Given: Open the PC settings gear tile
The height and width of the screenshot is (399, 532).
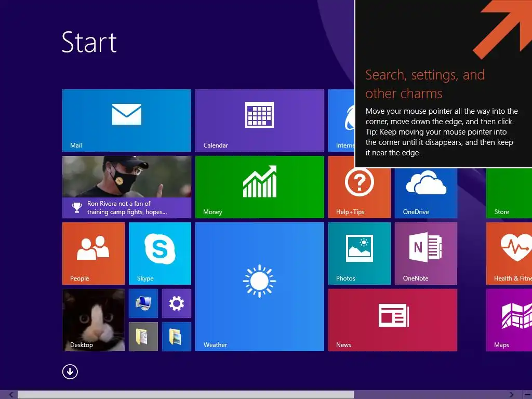Looking at the screenshot, I should coord(177,303).
